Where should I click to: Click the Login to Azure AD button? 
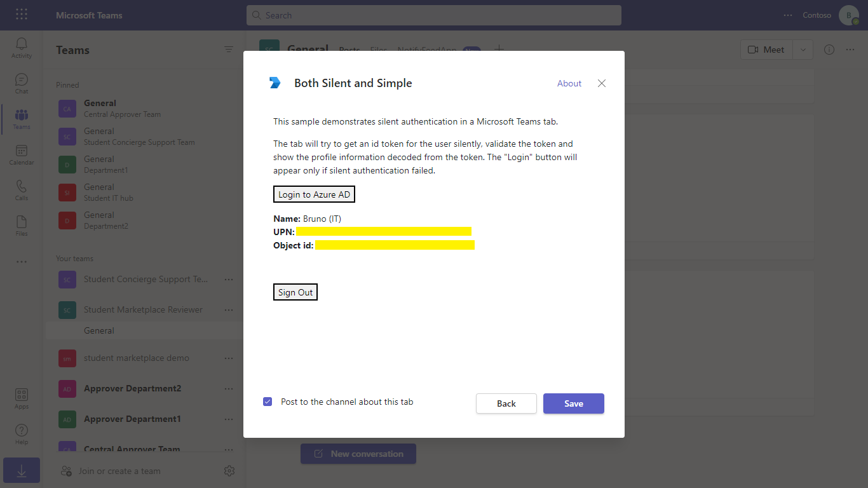click(314, 194)
